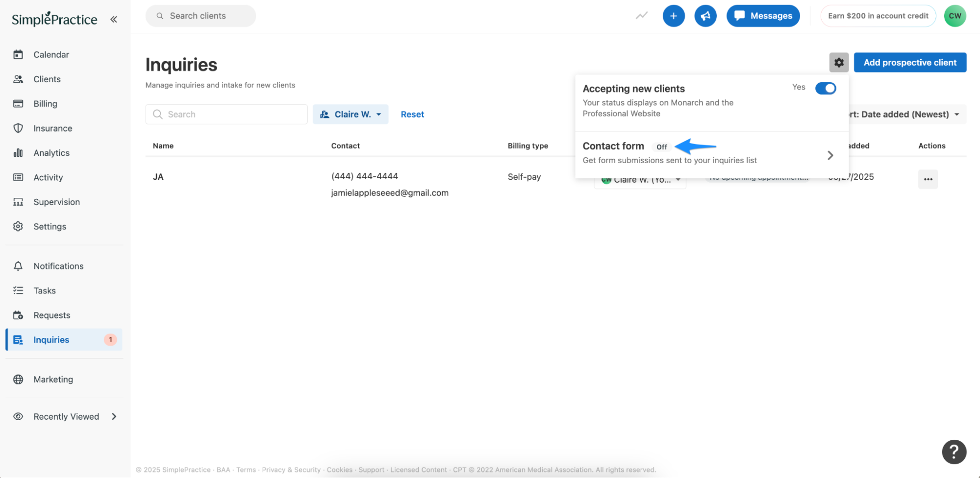The image size is (980, 478).
Task: Click the trend line chart icon
Action: coord(642,16)
